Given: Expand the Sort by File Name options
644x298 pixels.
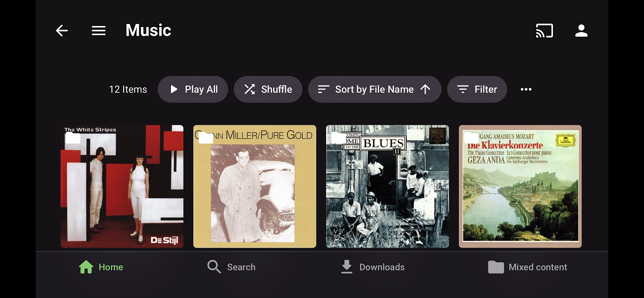Looking at the screenshot, I should point(366,89).
